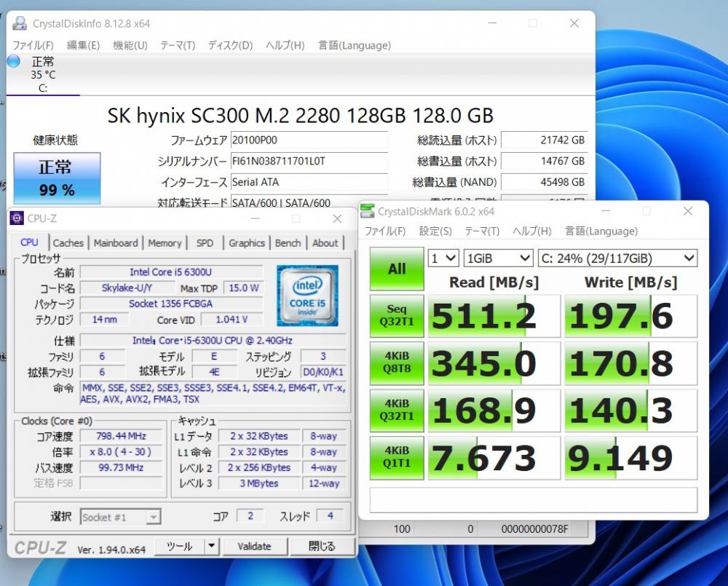Screen dimensions: 728x586
Task: Open the Socket #1 selection dropdown in CPU-Z
Action: pyautogui.click(x=121, y=517)
